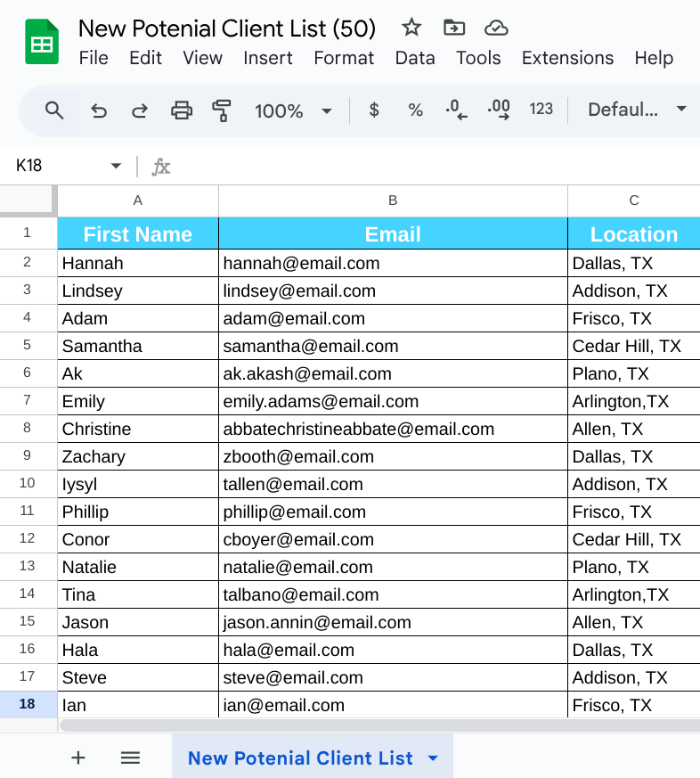The image size is (700, 778).
Task: Select column C header
Action: [634, 201]
